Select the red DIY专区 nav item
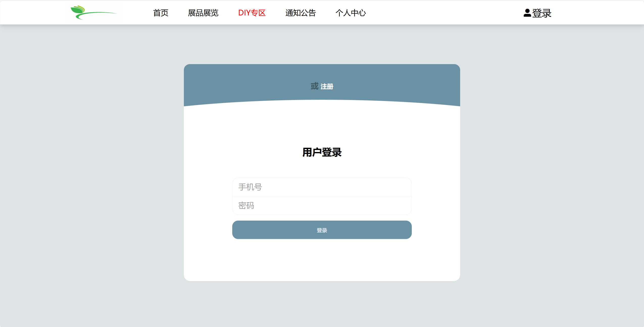 point(252,13)
